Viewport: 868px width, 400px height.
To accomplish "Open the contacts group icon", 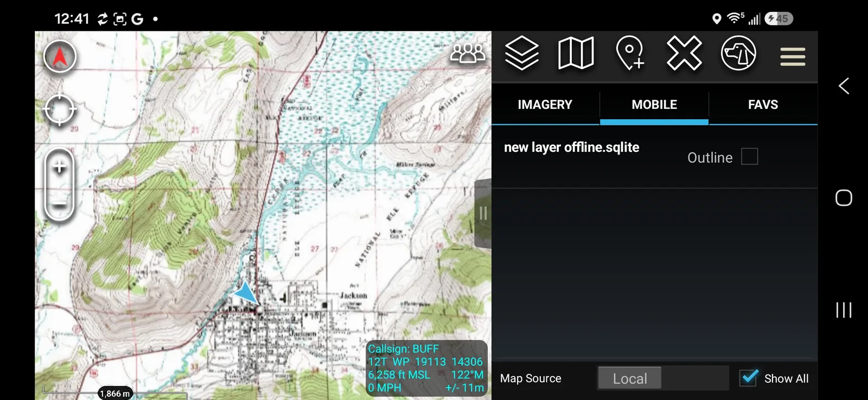I will click(x=468, y=53).
